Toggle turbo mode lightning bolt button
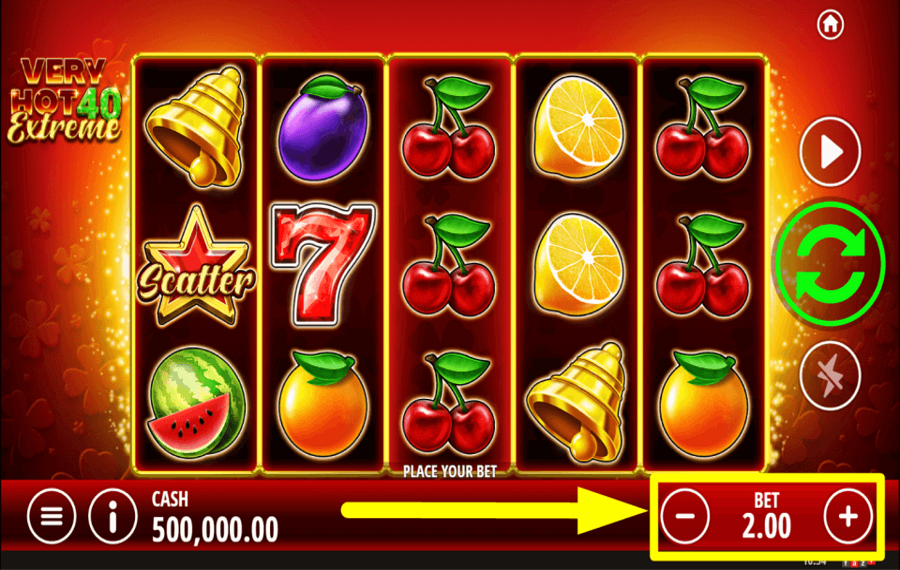Image resolution: width=900 pixels, height=570 pixels. coord(830,375)
